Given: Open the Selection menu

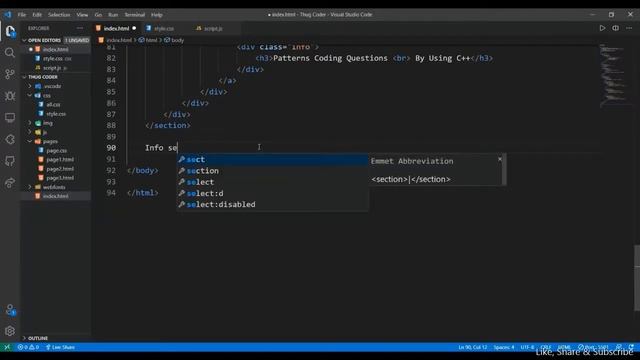Looking at the screenshot, I should pyautogui.click(x=59, y=15).
